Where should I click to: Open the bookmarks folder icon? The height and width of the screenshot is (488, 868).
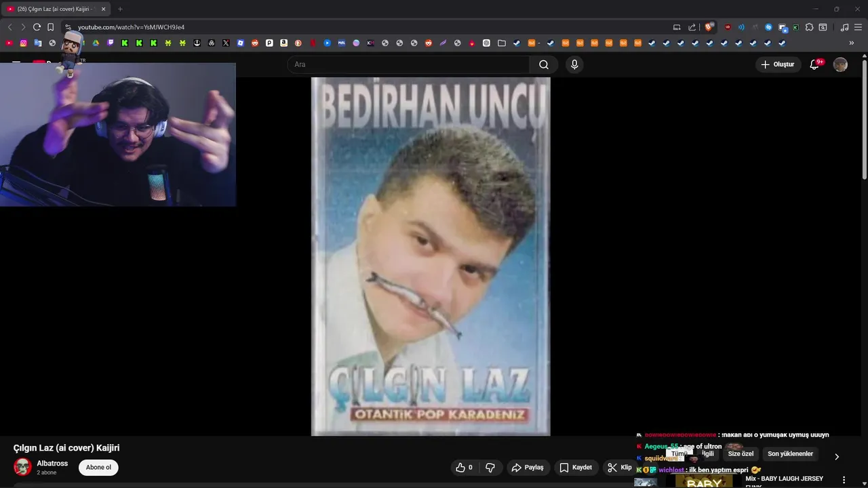coord(502,43)
